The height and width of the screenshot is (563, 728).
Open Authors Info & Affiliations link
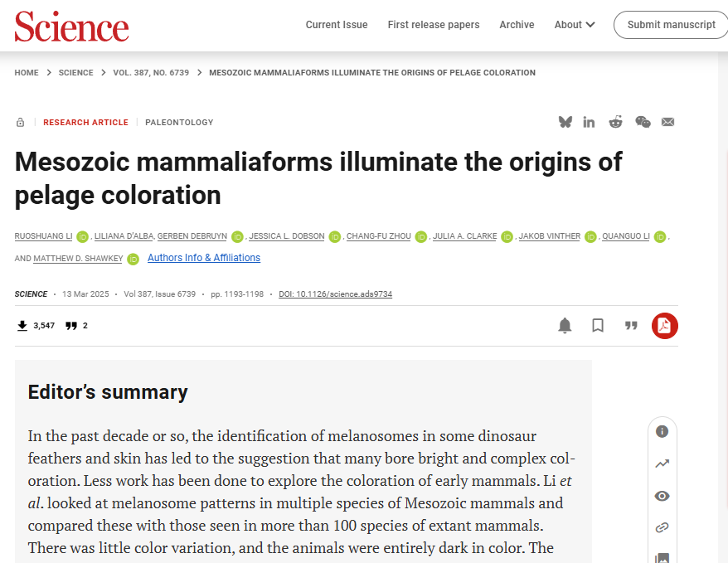(204, 258)
